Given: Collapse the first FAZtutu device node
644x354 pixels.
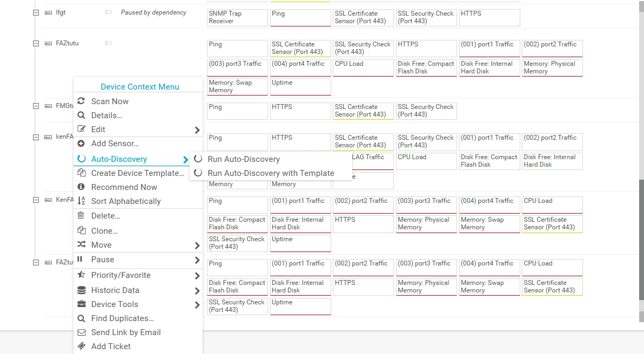Looking at the screenshot, I should tap(36, 44).
